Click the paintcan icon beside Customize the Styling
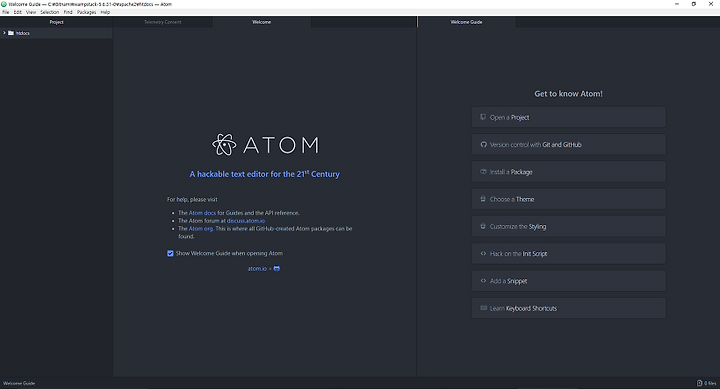 [x=483, y=226]
